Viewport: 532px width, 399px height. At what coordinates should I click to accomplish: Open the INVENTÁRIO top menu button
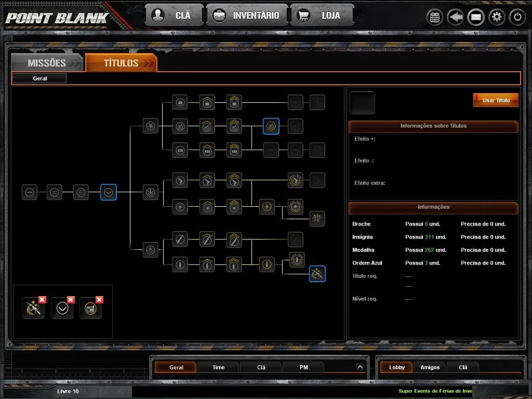247,15
